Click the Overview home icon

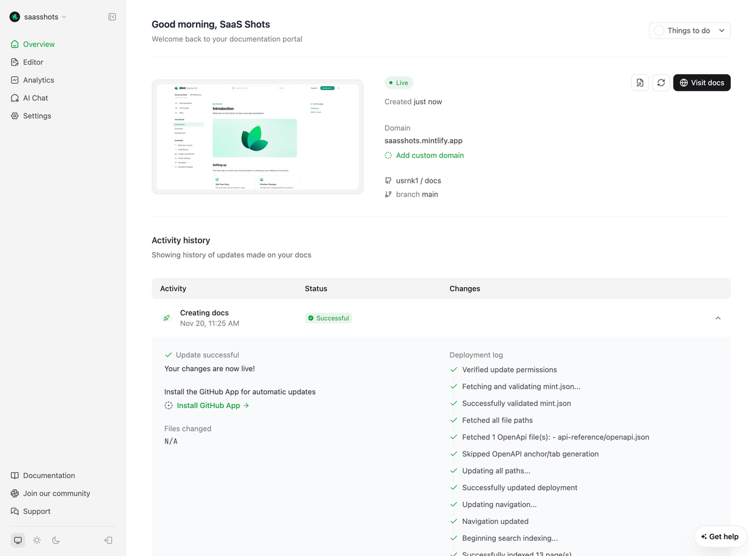click(x=15, y=44)
